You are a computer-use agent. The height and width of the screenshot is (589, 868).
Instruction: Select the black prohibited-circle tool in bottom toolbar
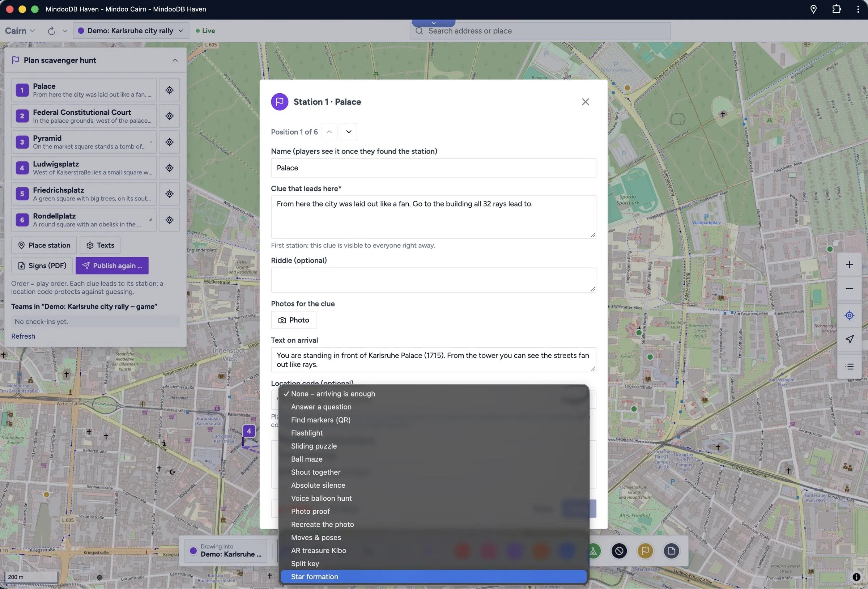click(619, 551)
